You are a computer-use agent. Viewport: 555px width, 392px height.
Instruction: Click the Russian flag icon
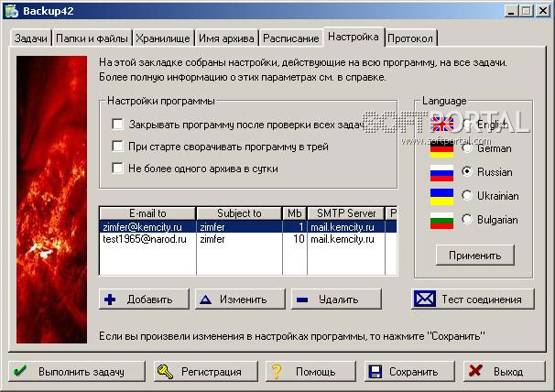[x=441, y=173]
